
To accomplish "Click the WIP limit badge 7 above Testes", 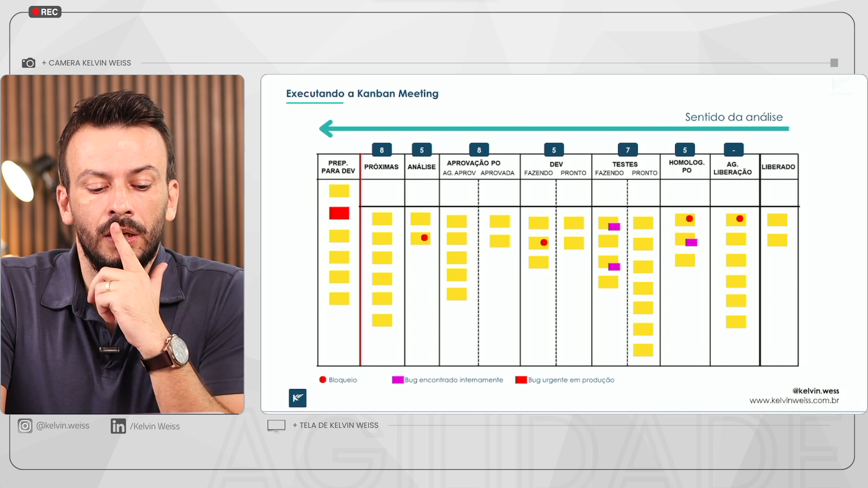I will (627, 150).
